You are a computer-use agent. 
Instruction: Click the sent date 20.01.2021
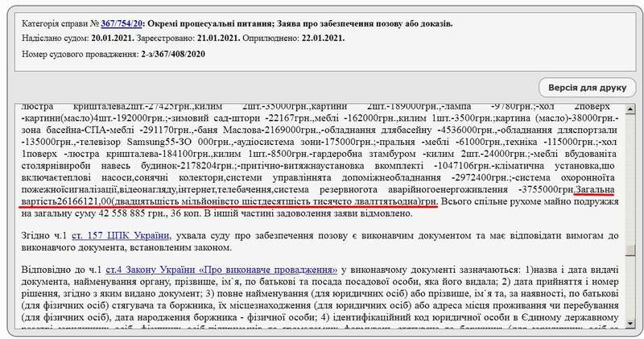click(115, 39)
